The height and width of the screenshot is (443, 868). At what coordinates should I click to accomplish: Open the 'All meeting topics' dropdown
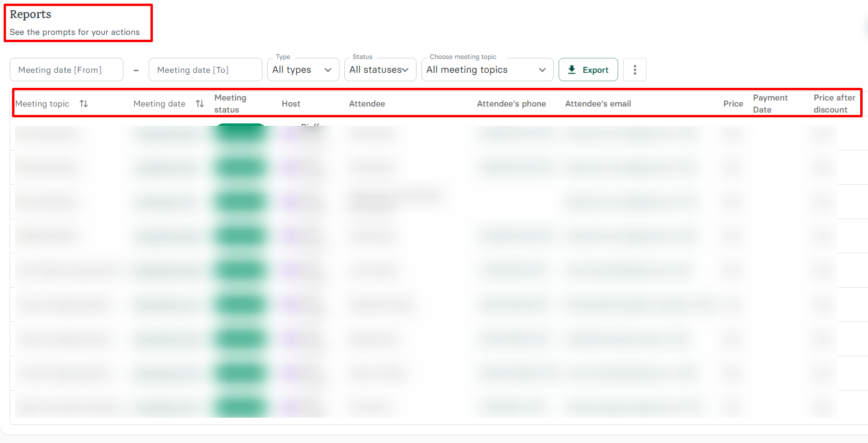tap(487, 69)
